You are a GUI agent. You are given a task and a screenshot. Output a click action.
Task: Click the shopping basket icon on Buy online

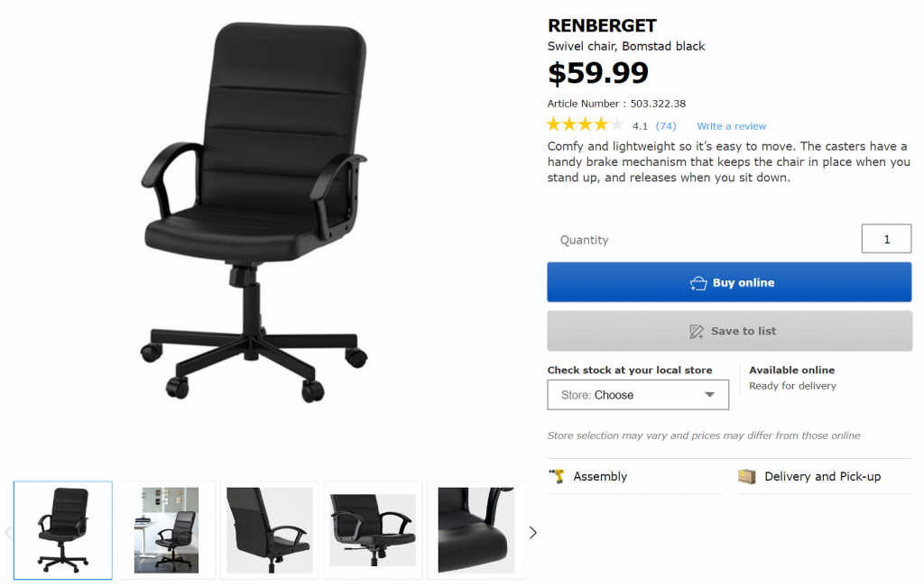coord(698,283)
